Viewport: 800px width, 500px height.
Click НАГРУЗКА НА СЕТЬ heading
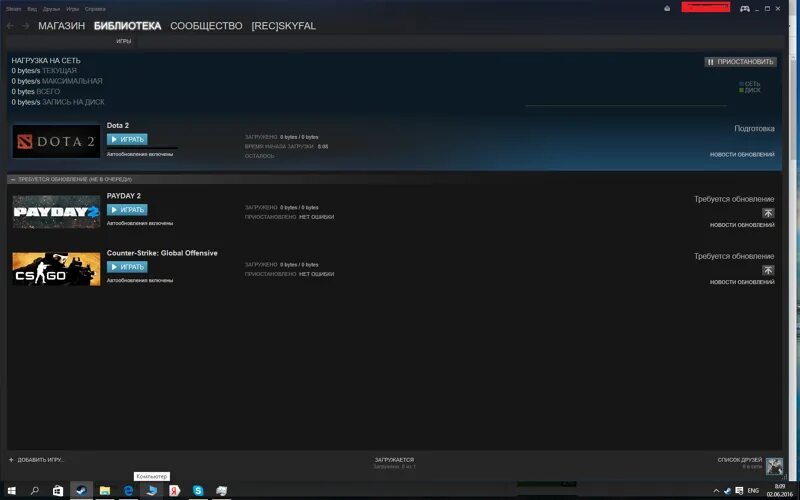coord(46,60)
